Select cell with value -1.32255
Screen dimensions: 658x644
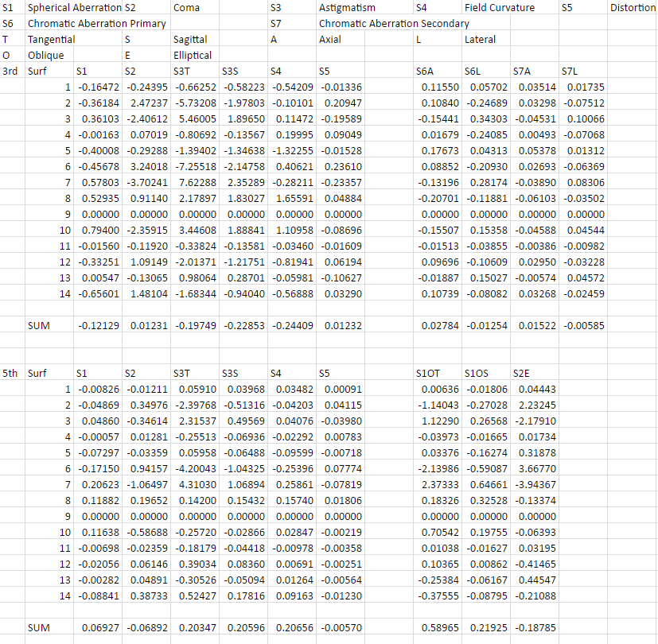point(292,151)
